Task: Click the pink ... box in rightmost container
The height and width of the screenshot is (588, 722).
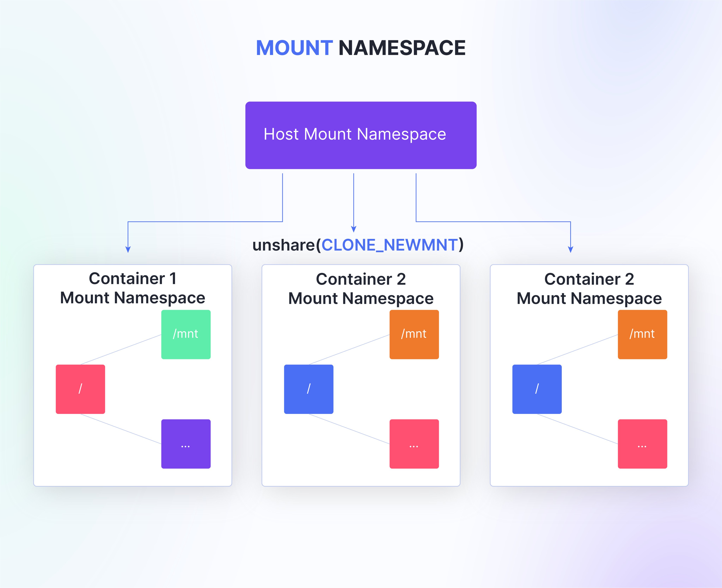Action: [x=642, y=444]
